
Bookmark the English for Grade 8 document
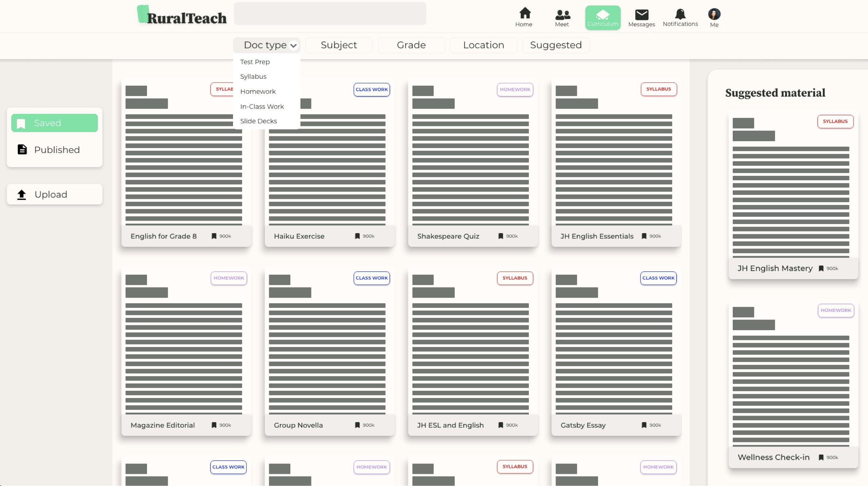pyautogui.click(x=214, y=236)
